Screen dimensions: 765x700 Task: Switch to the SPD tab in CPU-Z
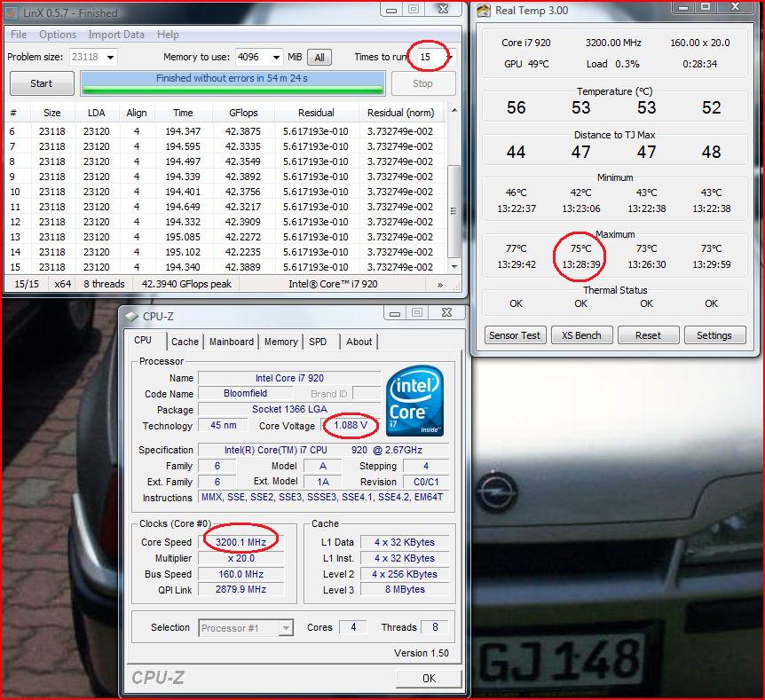coord(318,342)
